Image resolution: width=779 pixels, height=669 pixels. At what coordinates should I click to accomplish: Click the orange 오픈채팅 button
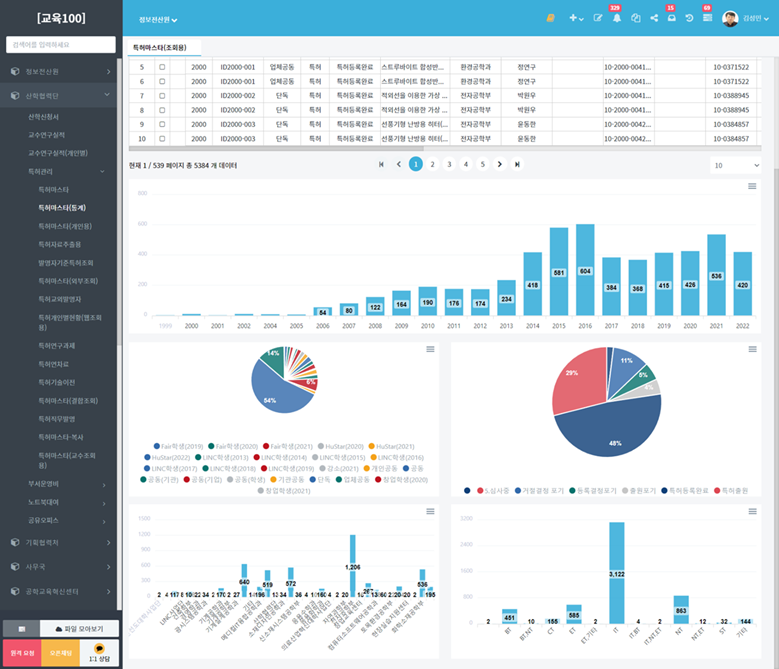[x=60, y=653]
